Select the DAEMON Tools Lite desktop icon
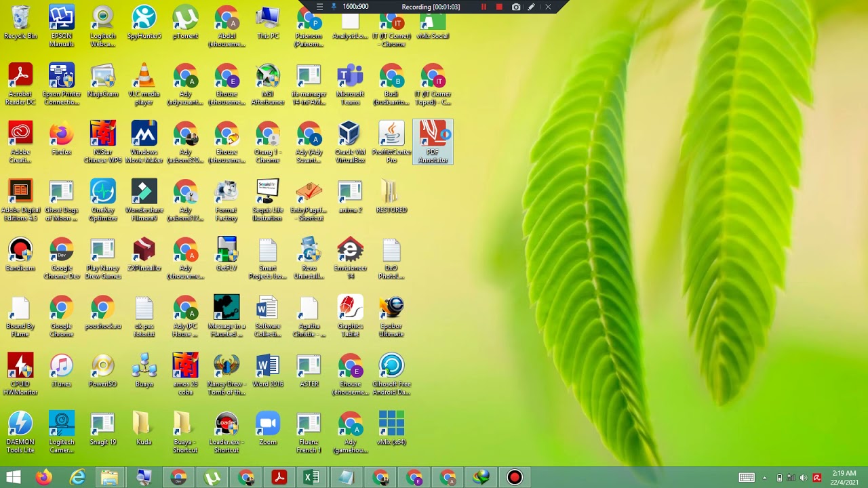Viewport: 868px width, 488px height. [20, 432]
